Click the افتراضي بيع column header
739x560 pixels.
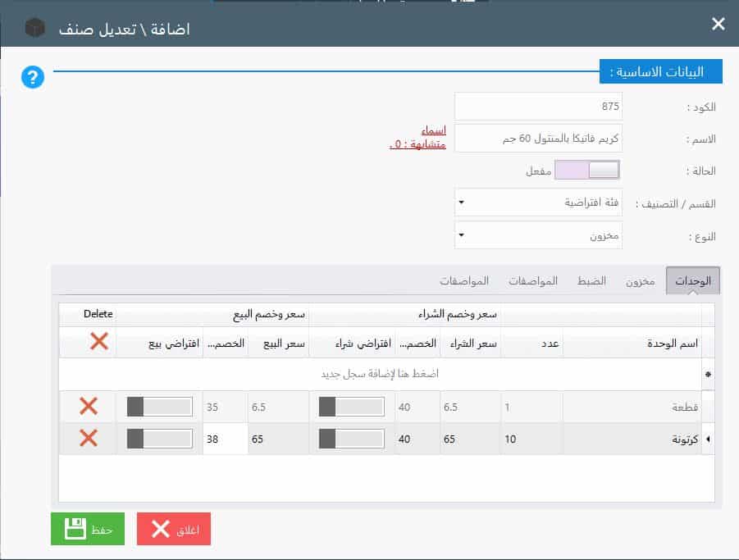(159, 344)
